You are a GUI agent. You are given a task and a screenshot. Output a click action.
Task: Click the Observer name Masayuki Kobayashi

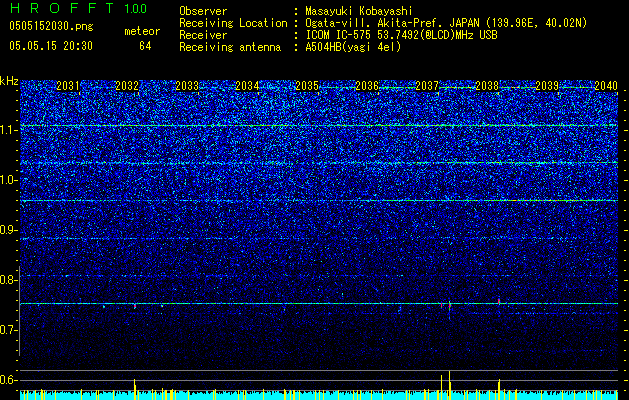tap(359, 11)
